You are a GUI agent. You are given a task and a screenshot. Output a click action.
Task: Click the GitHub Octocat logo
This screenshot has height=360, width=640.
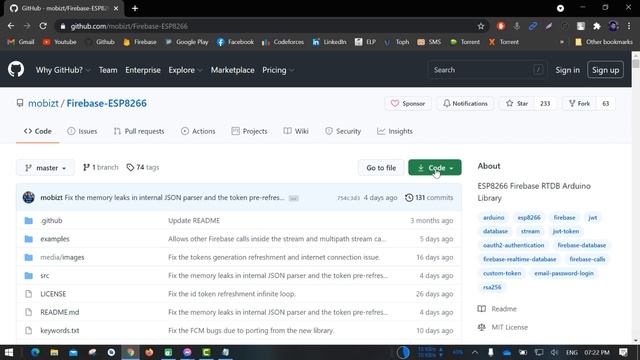pyautogui.click(x=16, y=70)
